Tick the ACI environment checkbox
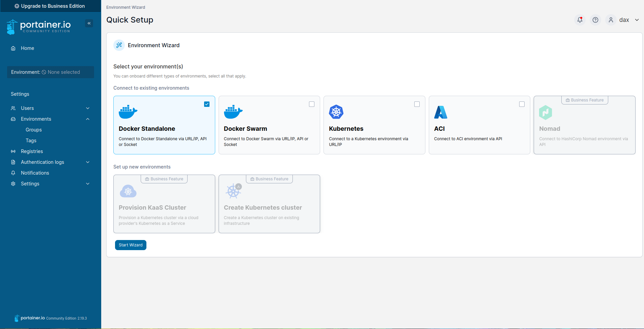Screen dimensions: 644x329 click(522, 104)
